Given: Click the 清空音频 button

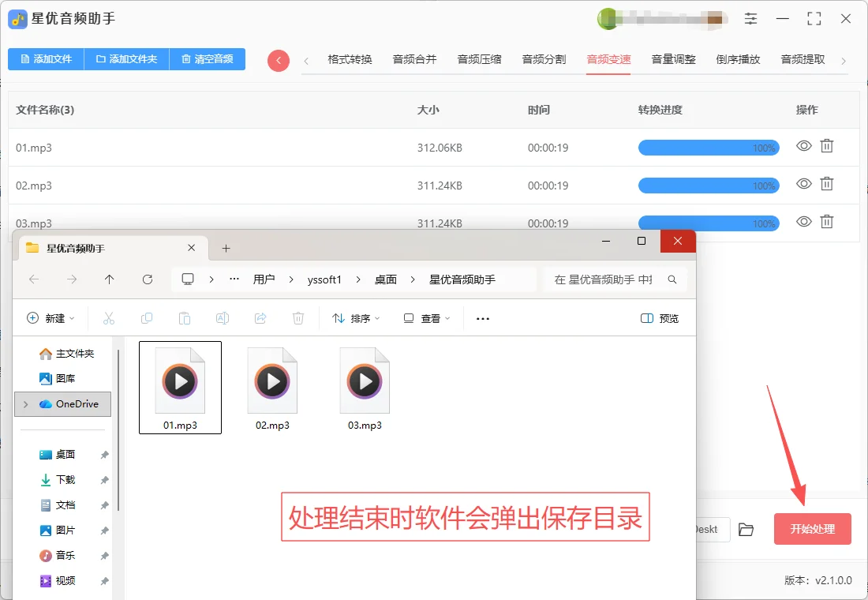Looking at the screenshot, I should coord(207,59).
